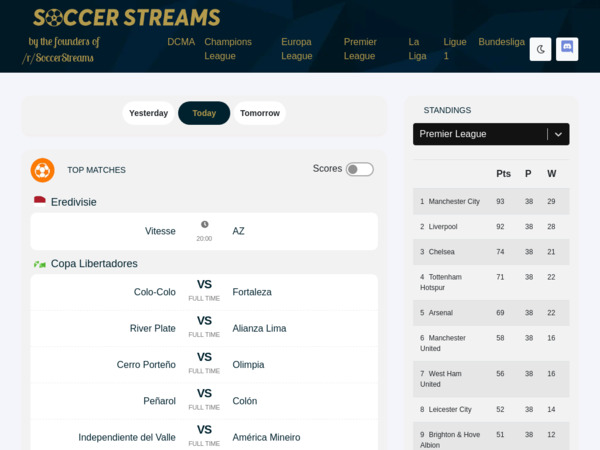Open Independiente del Valle vs América Mineiro
This screenshot has width=600, height=450.
tap(204, 435)
